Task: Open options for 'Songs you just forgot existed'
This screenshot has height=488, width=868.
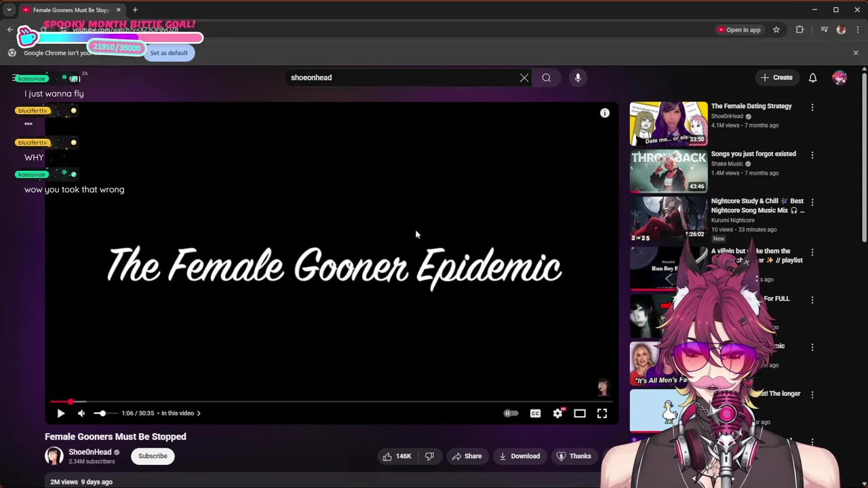Action: pos(812,155)
